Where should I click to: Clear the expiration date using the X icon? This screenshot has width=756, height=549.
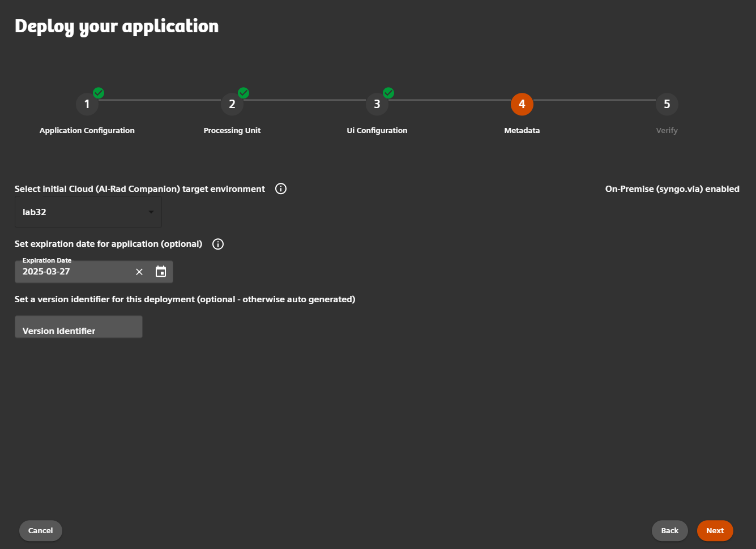[x=139, y=272]
